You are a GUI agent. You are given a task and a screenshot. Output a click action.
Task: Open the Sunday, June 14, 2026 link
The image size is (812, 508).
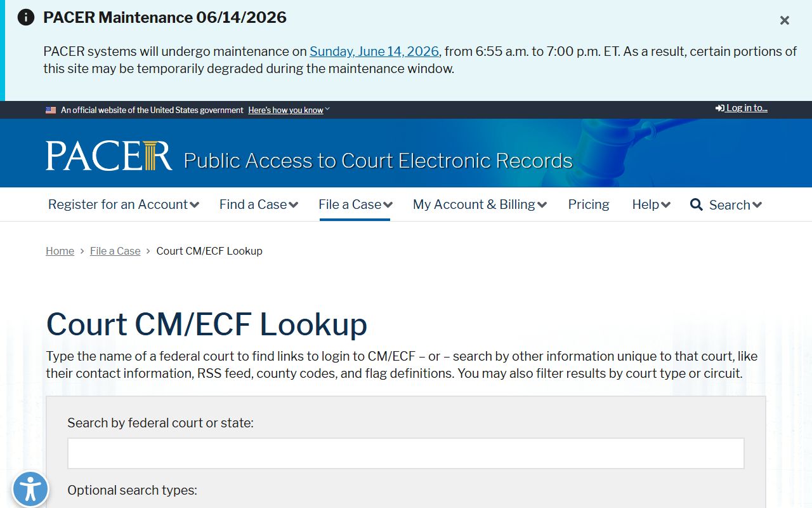[x=374, y=51]
